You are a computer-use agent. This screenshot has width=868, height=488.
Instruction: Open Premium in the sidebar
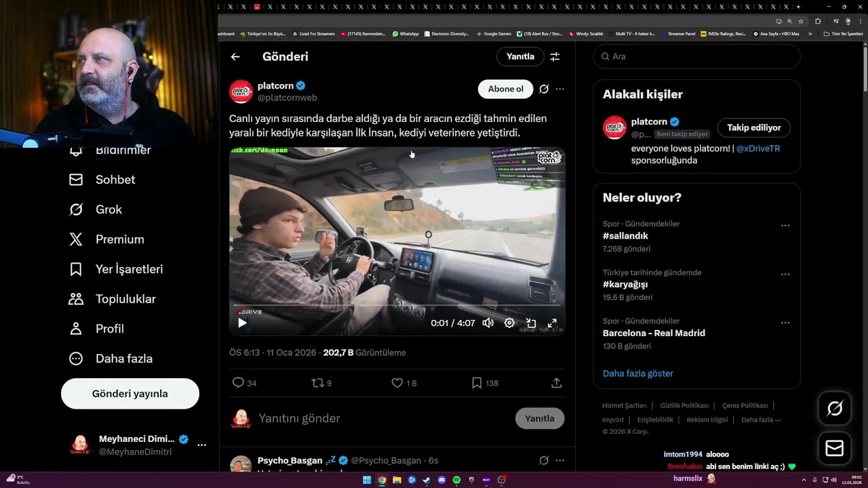pos(106,239)
